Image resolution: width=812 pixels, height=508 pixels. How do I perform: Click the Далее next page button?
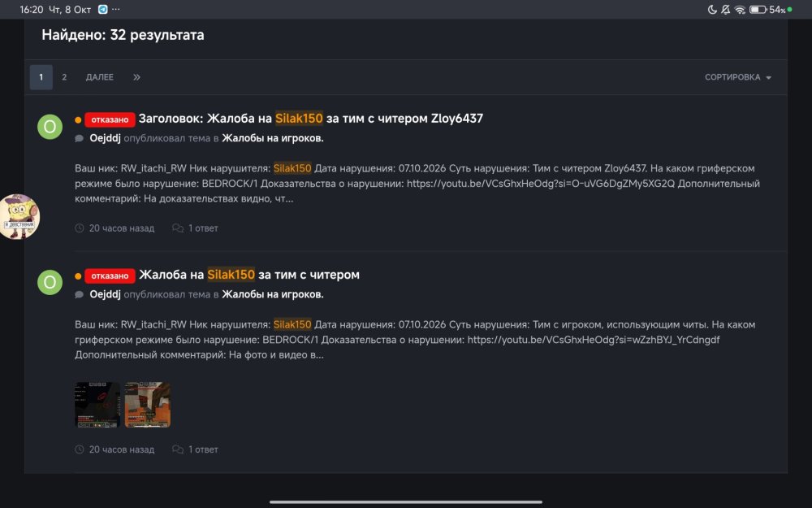click(x=99, y=77)
